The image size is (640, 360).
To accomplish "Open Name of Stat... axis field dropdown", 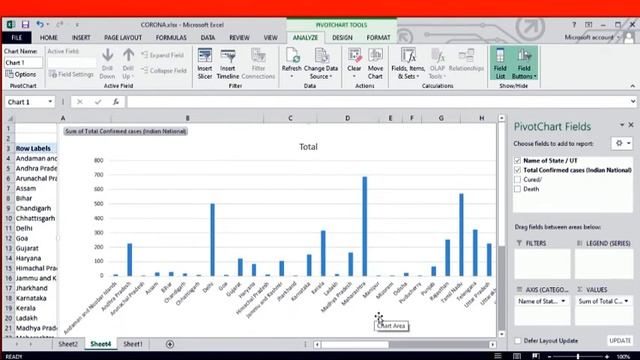I will (x=563, y=301).
